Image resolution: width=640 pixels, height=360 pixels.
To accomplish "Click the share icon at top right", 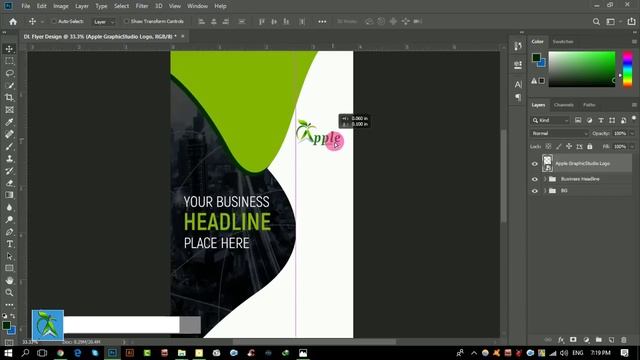I will point(631,22).
